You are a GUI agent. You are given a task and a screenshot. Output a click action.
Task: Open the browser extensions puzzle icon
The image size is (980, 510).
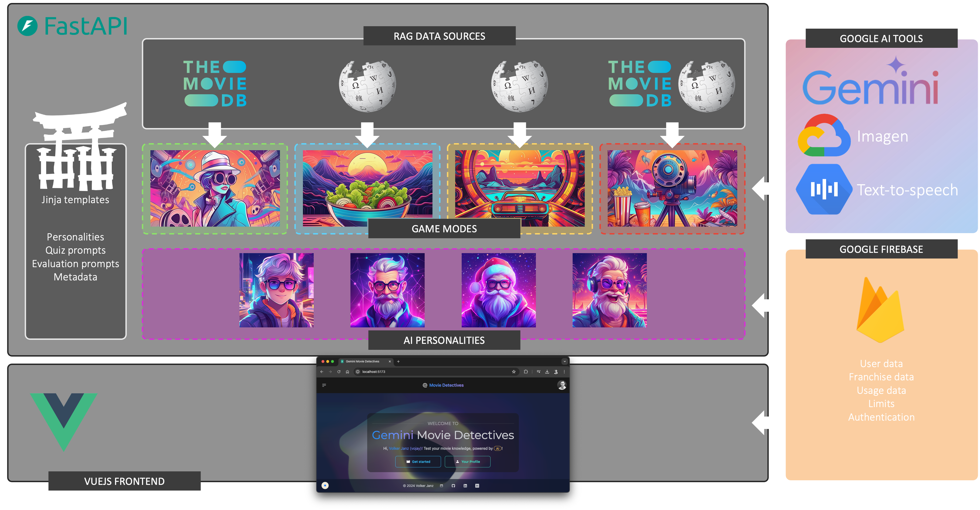526,372
